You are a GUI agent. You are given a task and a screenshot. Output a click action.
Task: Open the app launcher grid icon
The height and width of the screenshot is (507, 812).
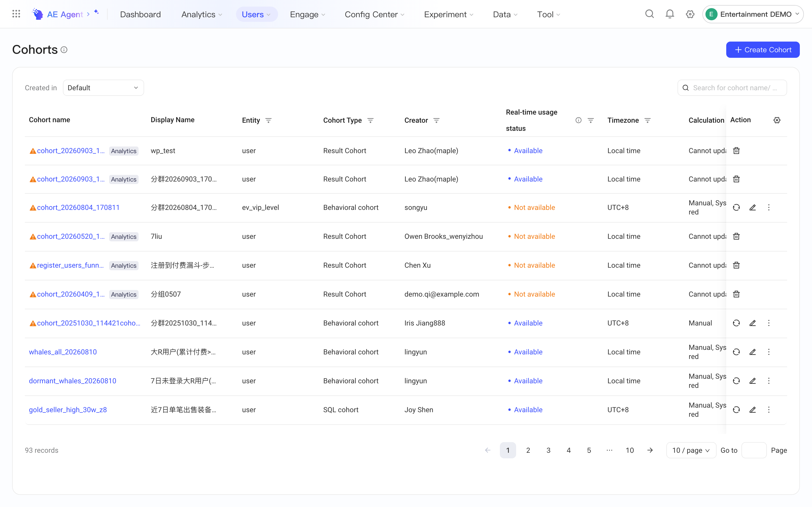click(16, 14)
